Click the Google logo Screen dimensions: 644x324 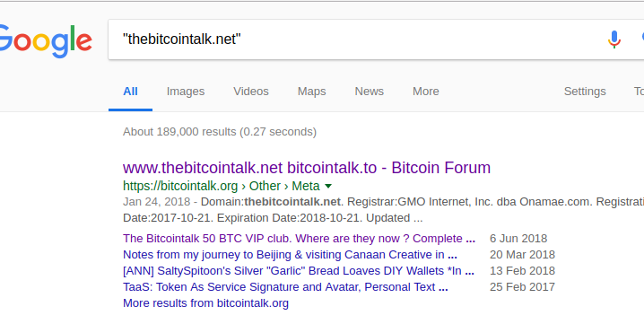pos(46,42)
